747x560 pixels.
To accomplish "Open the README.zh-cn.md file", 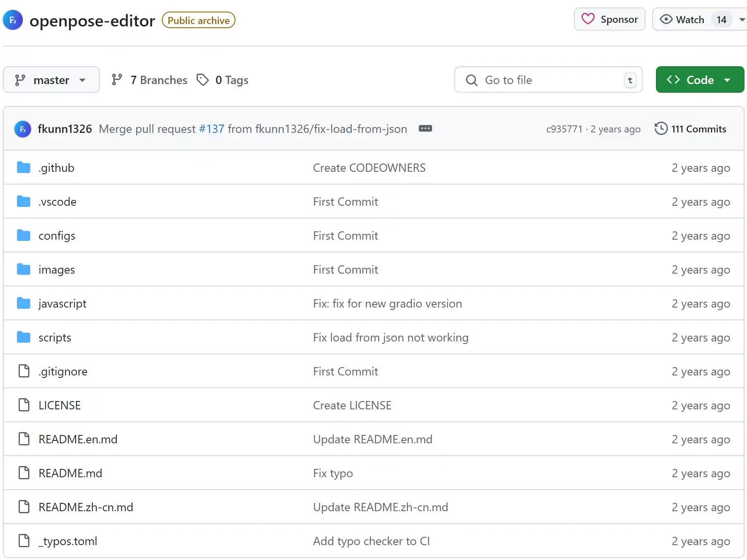I will pos(86,507).
